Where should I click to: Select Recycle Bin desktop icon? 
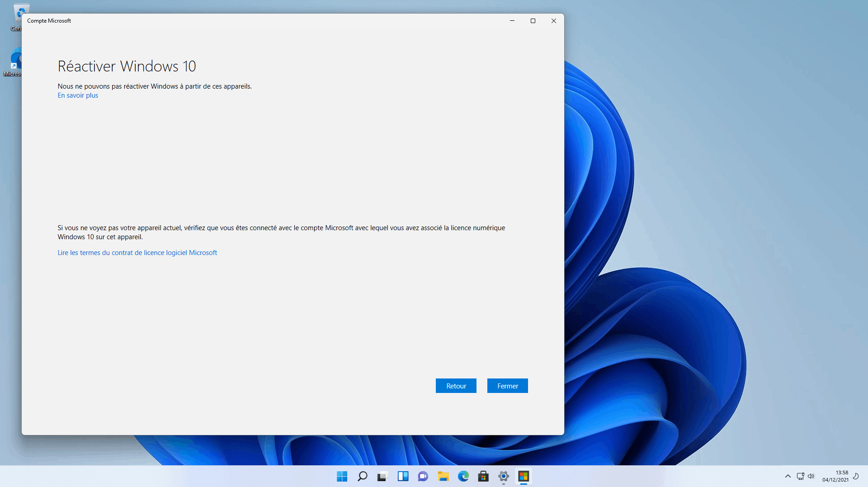(x=16, y=17)
